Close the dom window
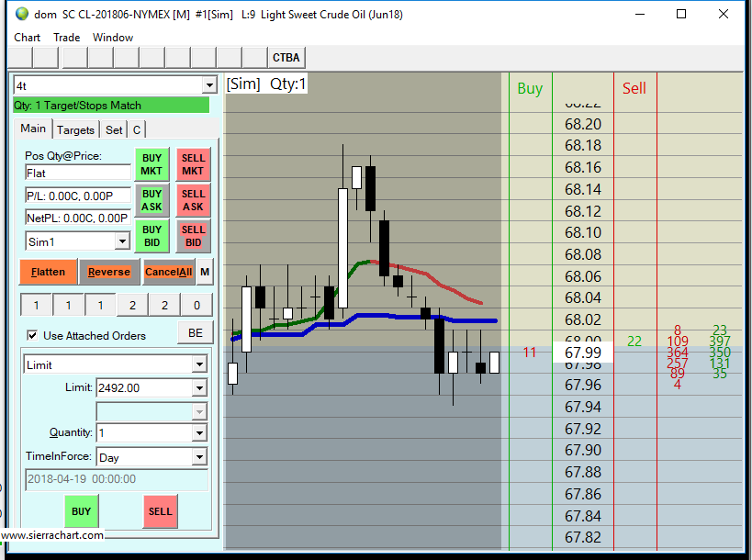752x560 pixels. (724, 14)
